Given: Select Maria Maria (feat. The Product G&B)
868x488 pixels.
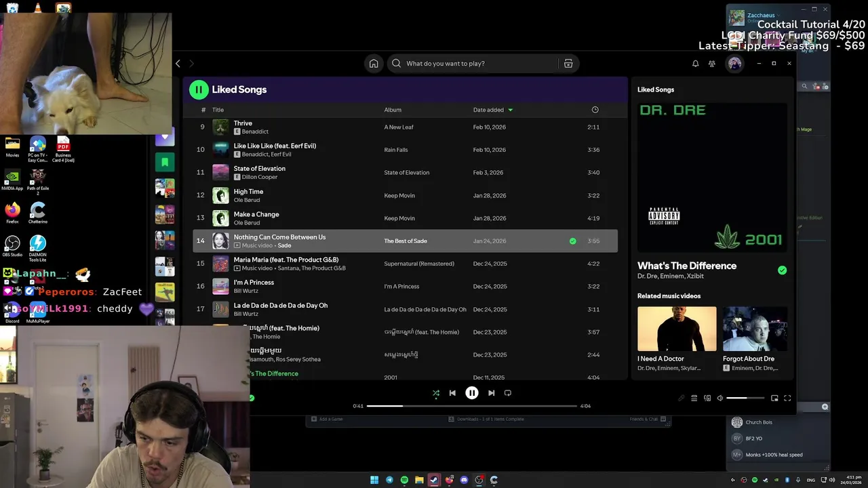Looking at the screenshot, I should (x=405, y=264).
